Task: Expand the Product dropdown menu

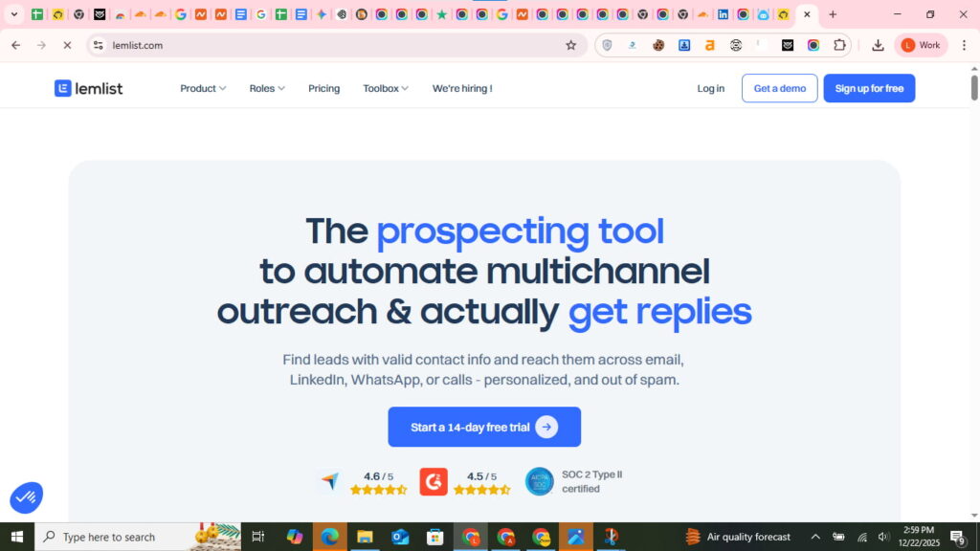Action: pos(203,88)
